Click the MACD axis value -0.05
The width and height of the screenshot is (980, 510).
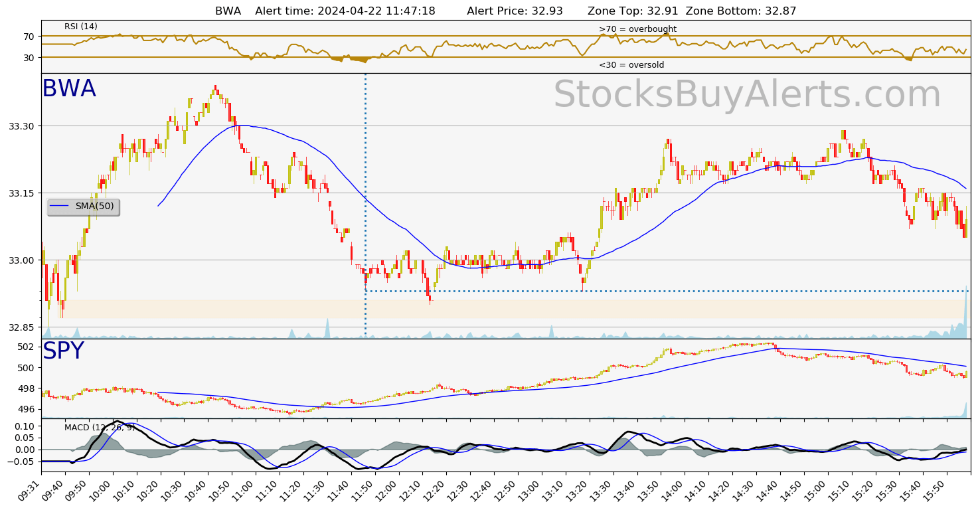click(21, 462)
